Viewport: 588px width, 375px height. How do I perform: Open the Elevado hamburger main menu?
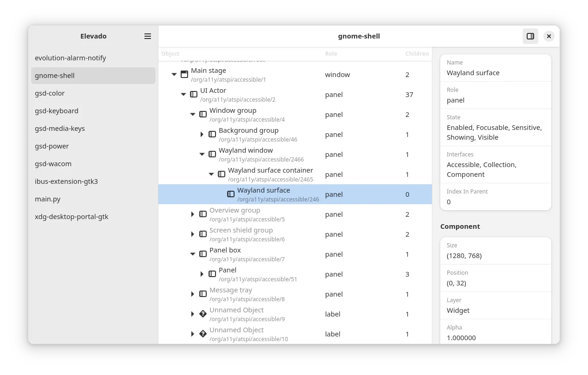pos(148,36)
